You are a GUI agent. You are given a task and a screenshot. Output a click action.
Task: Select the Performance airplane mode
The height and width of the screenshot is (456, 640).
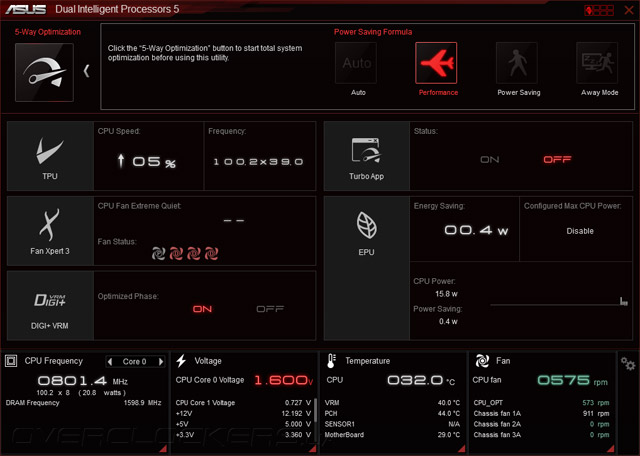click(x=436, y=63)
